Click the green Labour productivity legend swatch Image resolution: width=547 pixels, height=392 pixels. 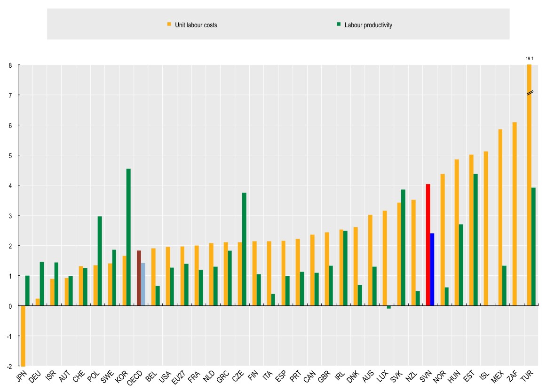[338, 24]
